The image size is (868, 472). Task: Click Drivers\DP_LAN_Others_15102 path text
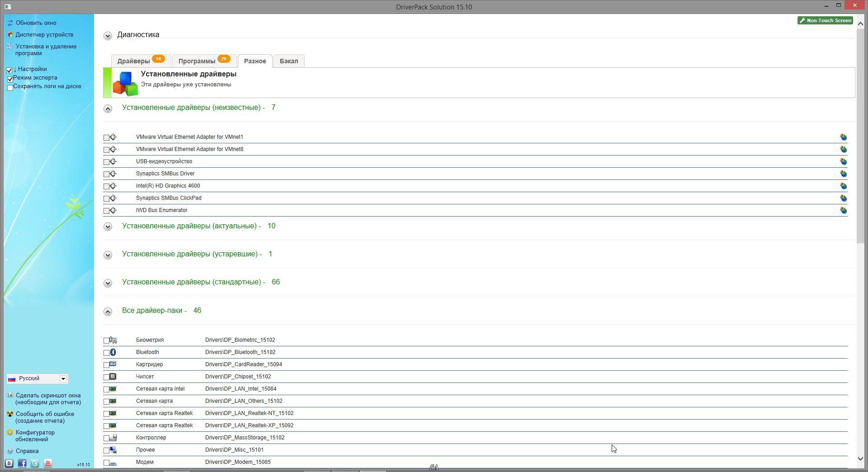point(244,401)
